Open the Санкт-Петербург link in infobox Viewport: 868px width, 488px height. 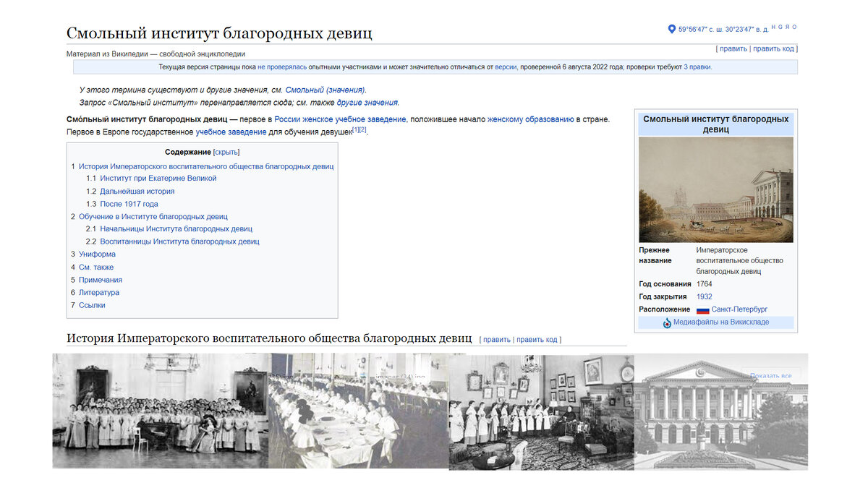click(739, 309)
